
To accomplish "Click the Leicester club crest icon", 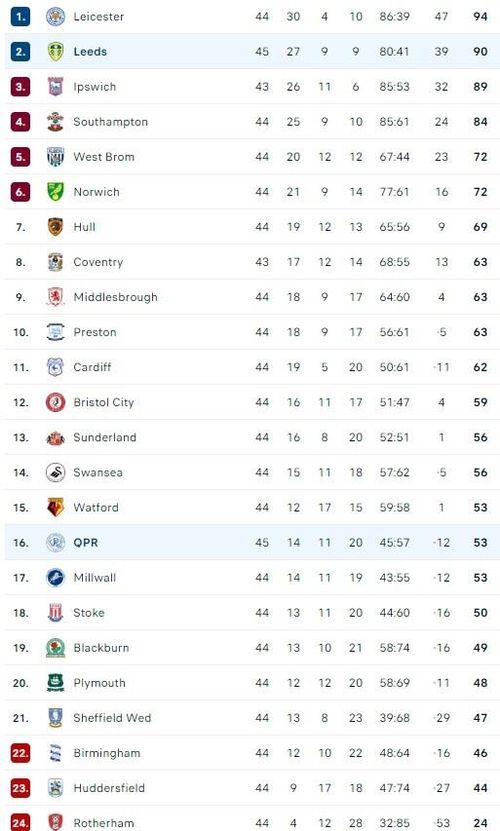I will [55, 17].
